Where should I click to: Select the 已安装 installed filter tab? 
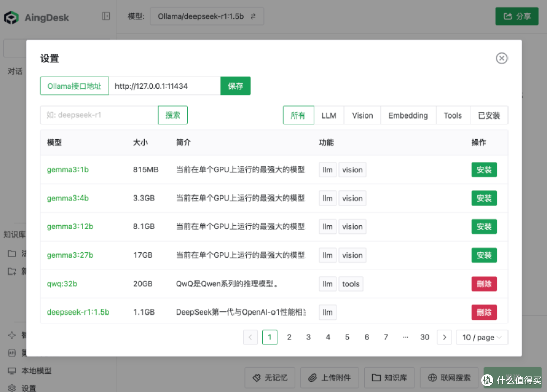pos(489,115)
